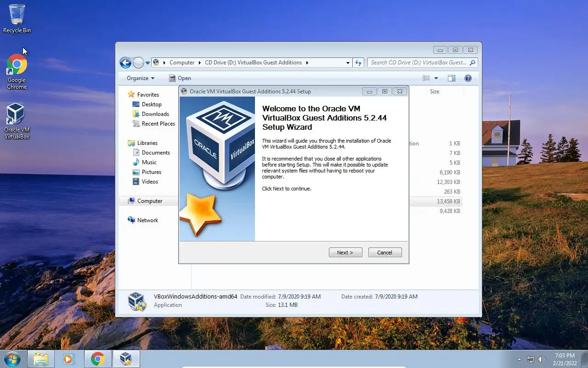Screen dimensions: 588x368
Task: Click Next to continue setup
Action: [345, 253]
